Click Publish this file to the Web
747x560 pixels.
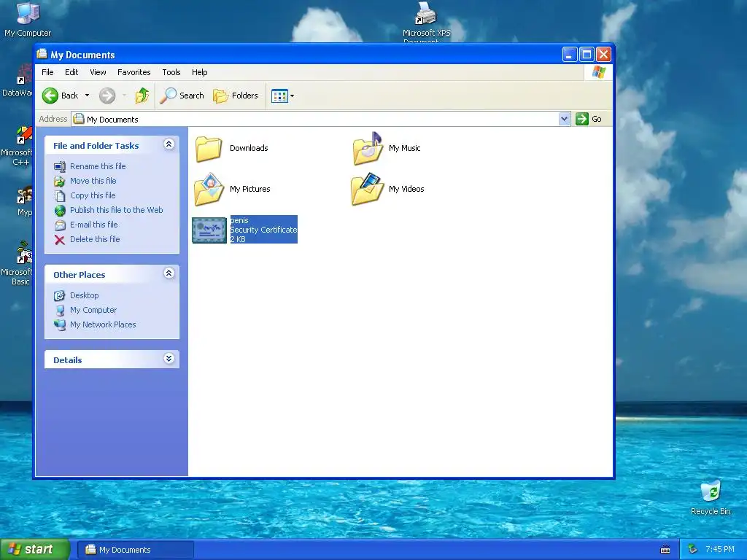(x=116, y=210)
